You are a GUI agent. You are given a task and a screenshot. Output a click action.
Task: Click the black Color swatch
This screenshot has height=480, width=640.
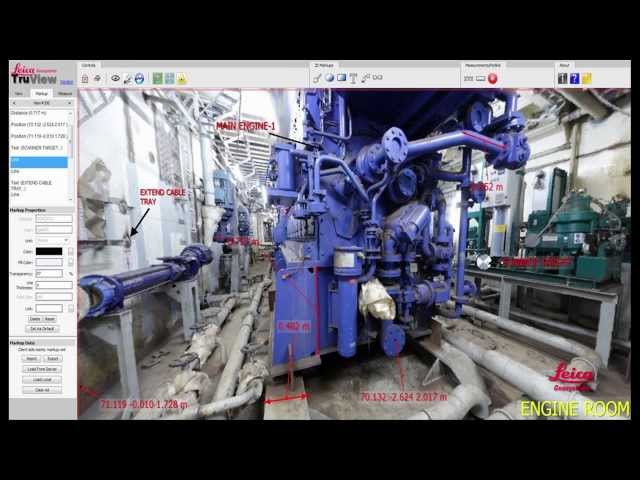coord(49,251)
